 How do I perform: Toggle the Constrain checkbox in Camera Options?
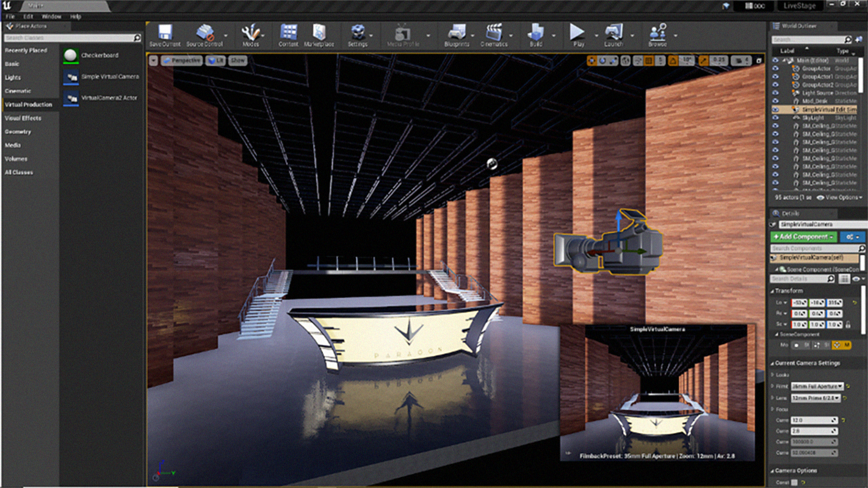(x=794, y=483)
